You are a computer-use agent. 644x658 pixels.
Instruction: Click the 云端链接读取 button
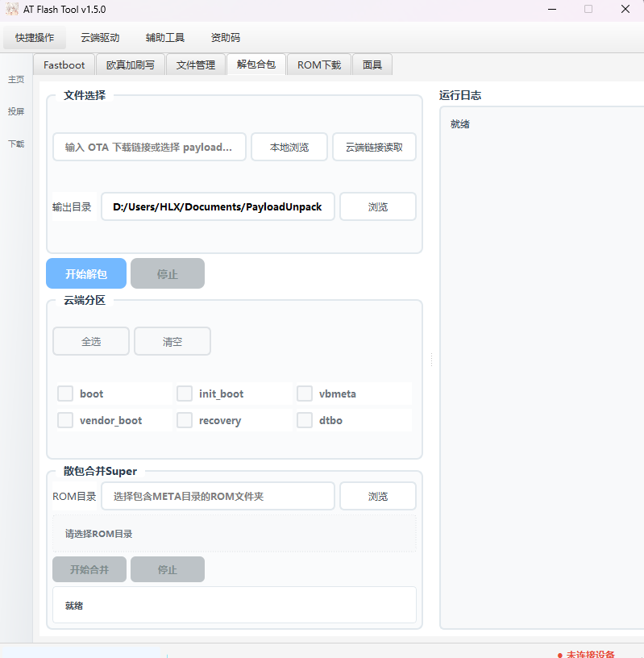click(374, 147)
